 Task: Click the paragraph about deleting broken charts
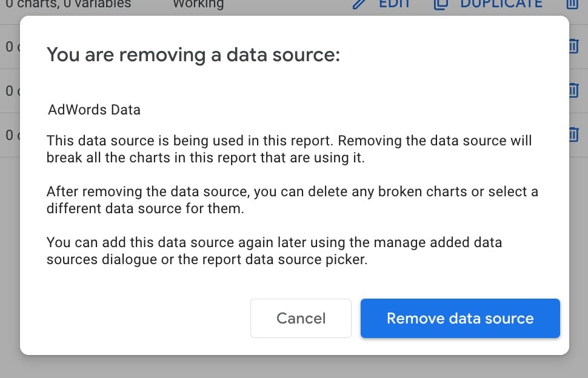(x=292, y=200)
